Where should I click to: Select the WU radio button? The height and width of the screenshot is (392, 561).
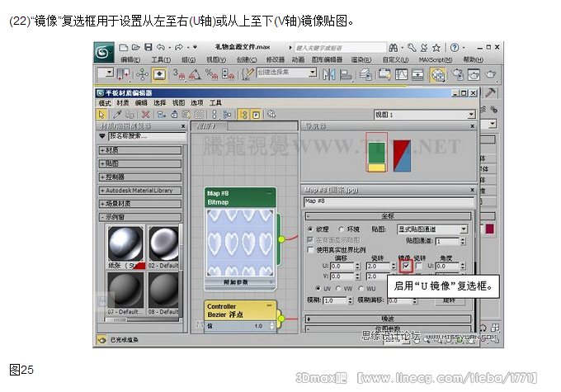361,288
